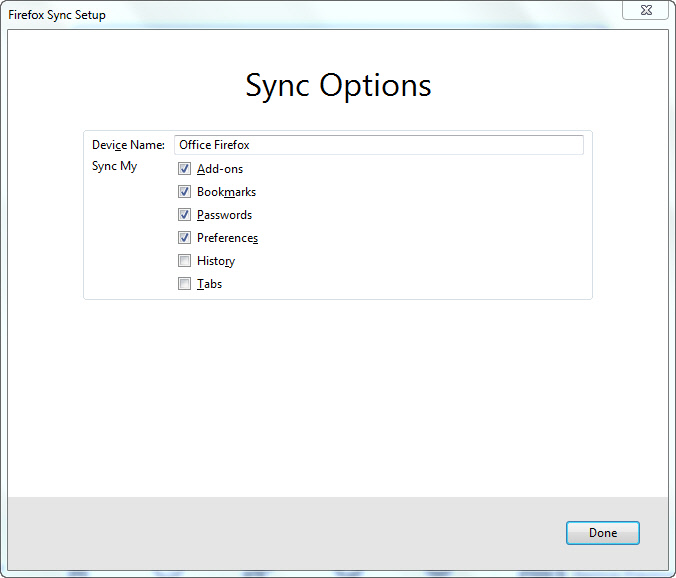
Task: Click the Device Name text field
Action: point(379,145)
